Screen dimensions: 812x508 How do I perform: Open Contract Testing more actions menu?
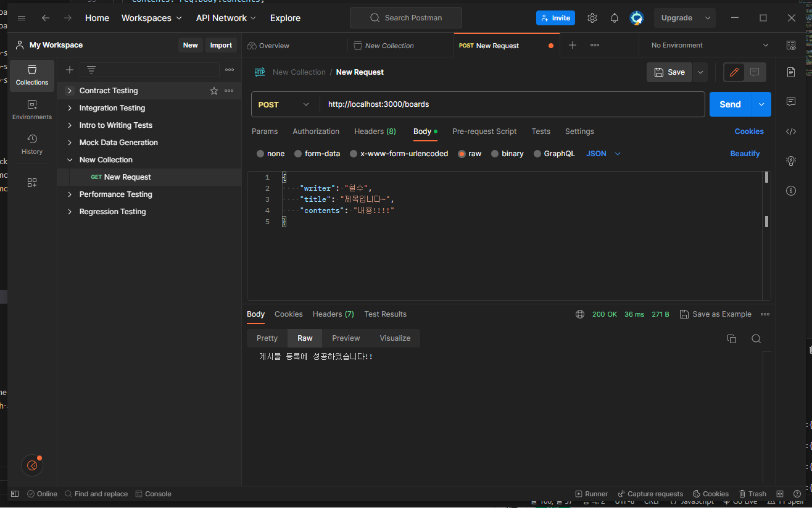coord(229,91)
